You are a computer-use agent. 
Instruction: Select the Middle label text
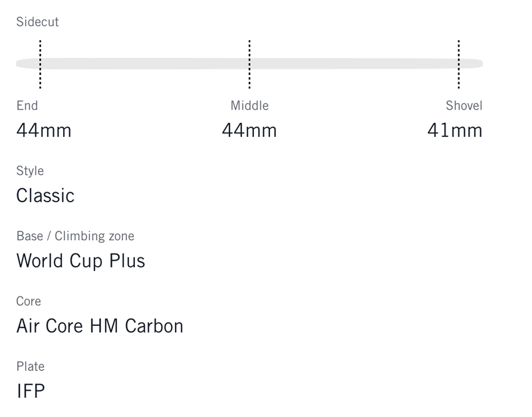coord(249,106)
